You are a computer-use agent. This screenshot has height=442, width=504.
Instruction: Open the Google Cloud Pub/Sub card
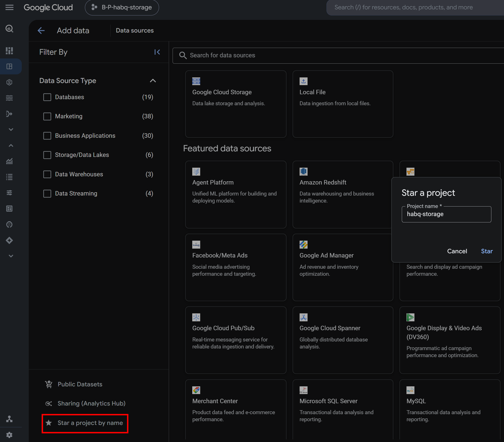pos(236,340)
